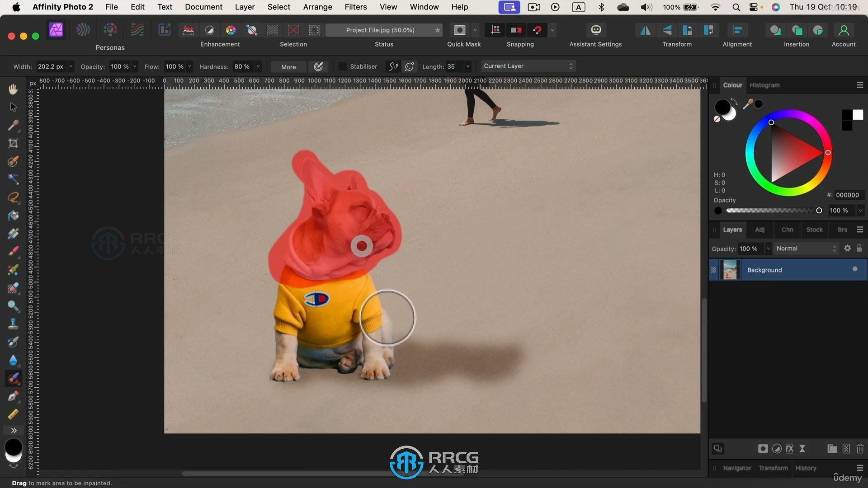Click the Invert Selection icon
The width and height of the screenshot is (868, 488).
click(314, 30)
